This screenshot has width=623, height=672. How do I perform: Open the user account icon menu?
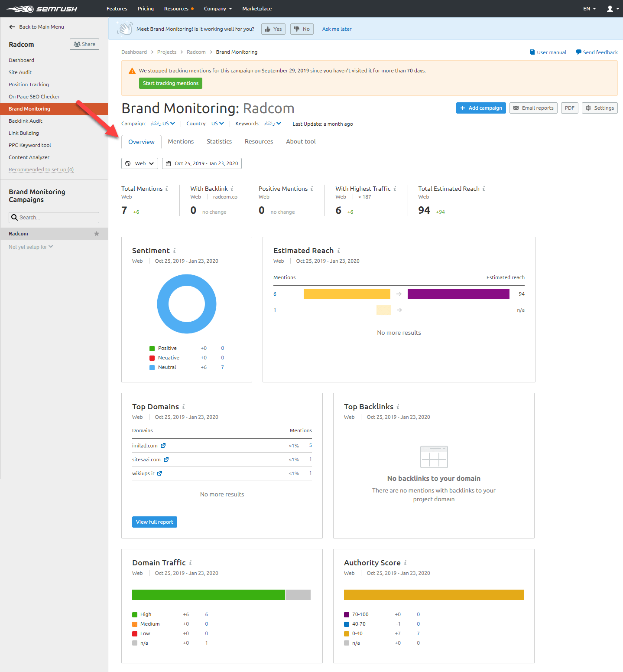click(x=613, y=9)
